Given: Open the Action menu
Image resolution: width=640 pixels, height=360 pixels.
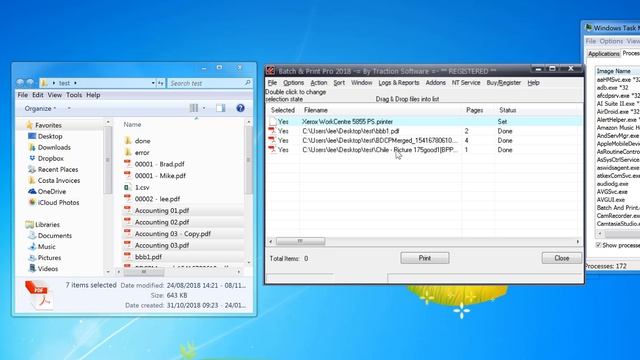Looking at the screenshot, I should 319,82.
